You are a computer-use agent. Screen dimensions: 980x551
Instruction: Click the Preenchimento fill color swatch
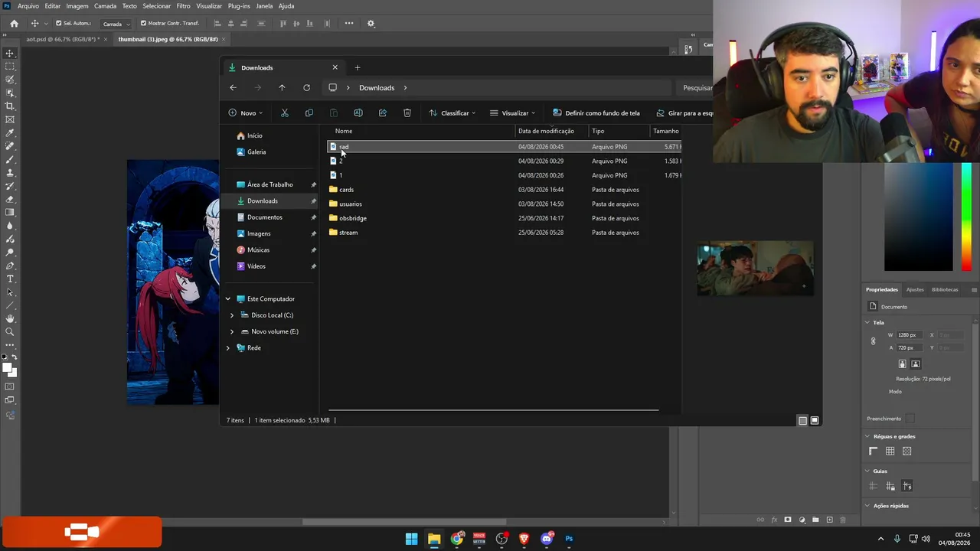coord(910,419)
